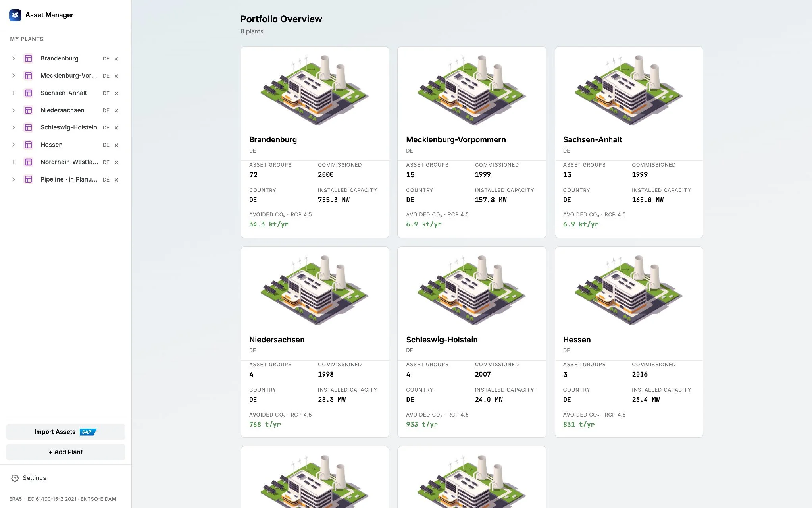Open the Sachsen-Anhalt card plant illustration

[629, 90]
